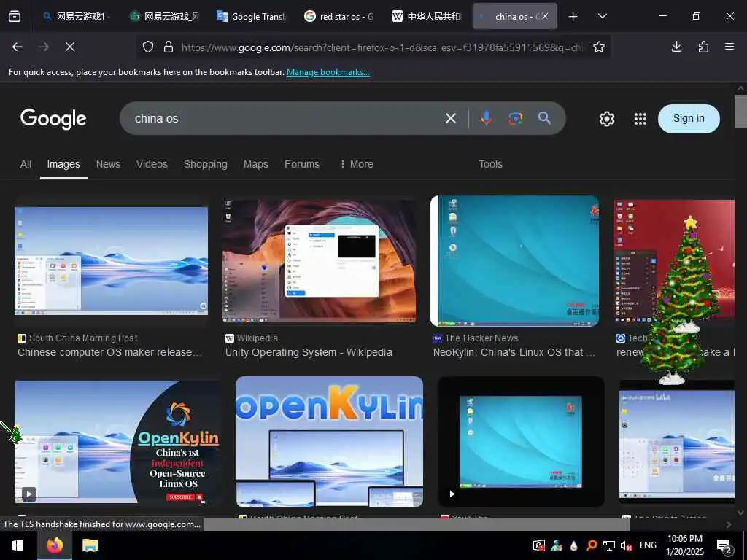Click The Hacker News source label
The image size is (747, 560).
point(481,338)
